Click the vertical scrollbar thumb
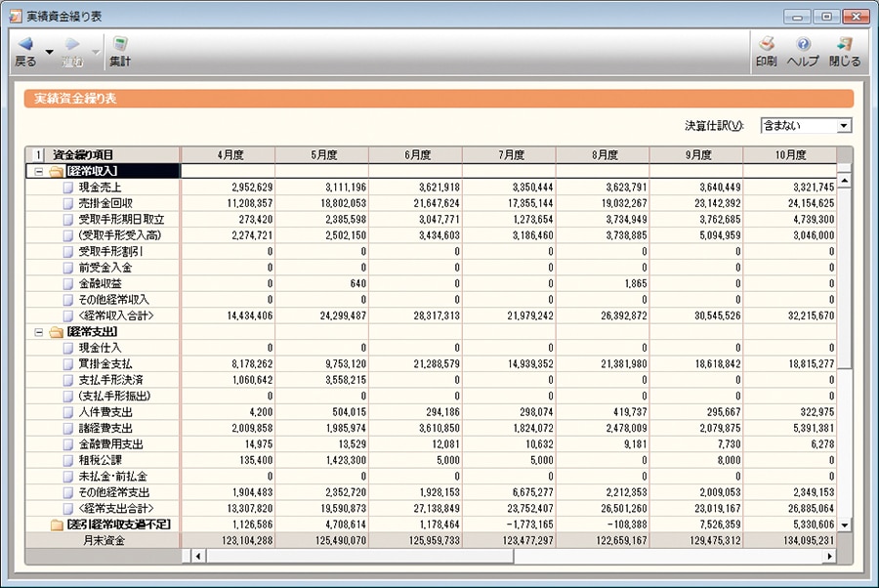The image size is (879, 588). coord(844,278)
